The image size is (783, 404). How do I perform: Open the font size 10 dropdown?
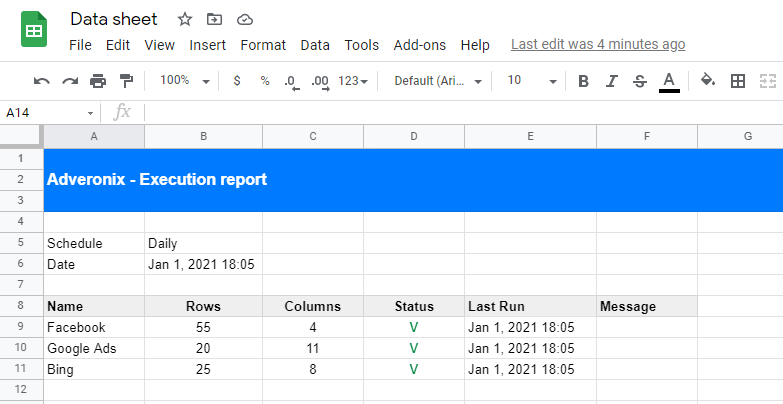pyautogui.click(x=531, y=80)
